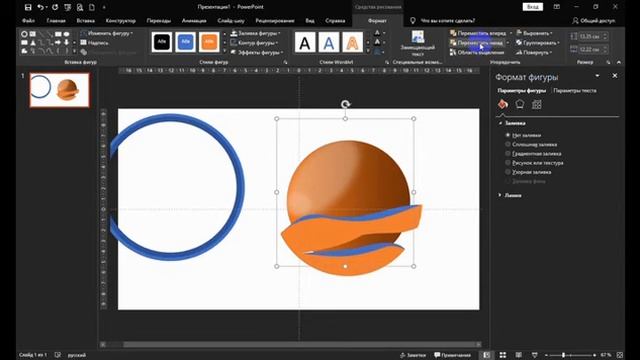Image resolution: width=640 pixels, height=360 pixels.
Task: Close the Формат фигуры pane
Action: (x=615, y=76)
